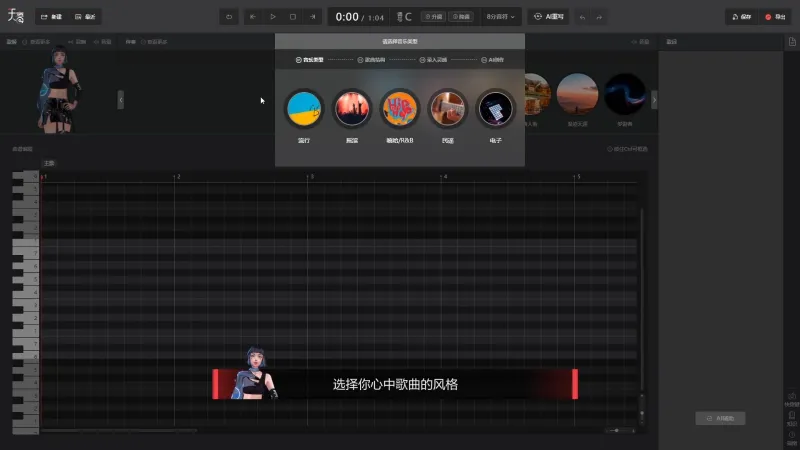Choose the 流行 pop genre circle

304,109
